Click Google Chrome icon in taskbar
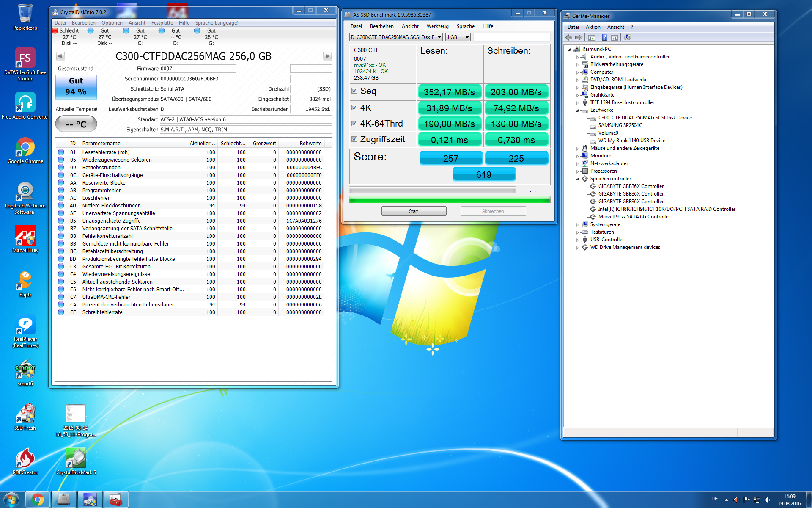The width and height of the screenshot is (812, 508). [38, 500]
